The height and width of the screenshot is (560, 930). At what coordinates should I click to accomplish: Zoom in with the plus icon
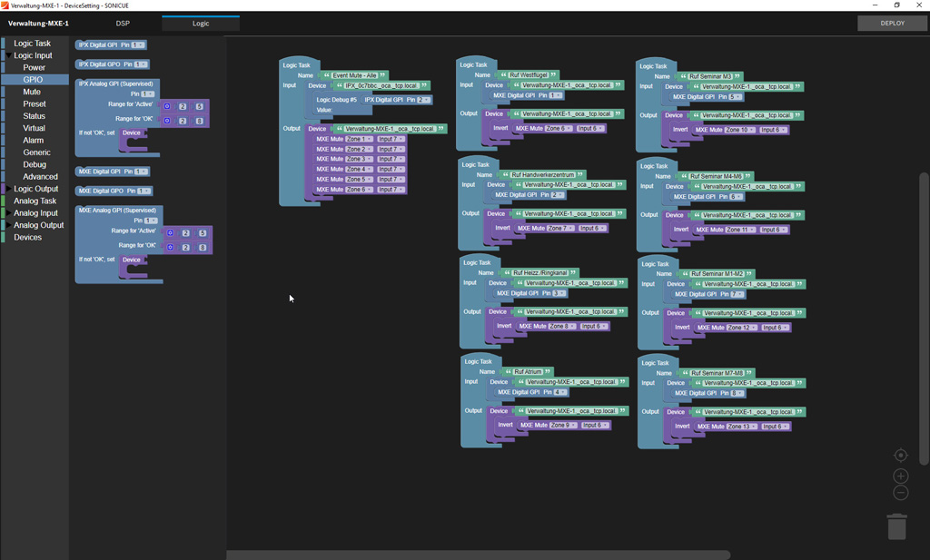click(x=900, y=476)
